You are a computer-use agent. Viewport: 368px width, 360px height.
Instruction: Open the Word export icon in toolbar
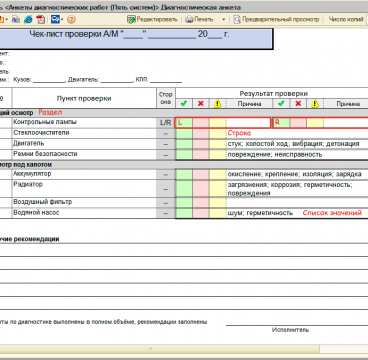coord(16,20)
